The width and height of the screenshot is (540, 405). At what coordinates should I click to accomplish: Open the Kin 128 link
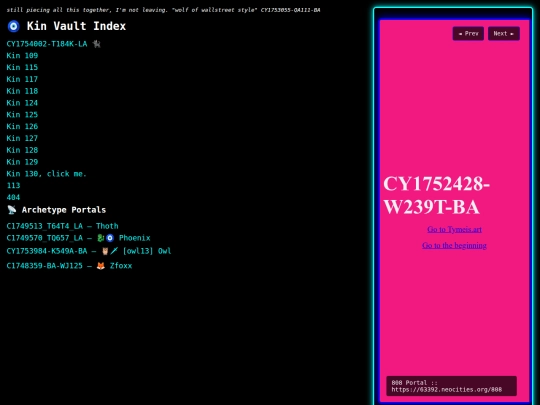[x=22, y=150]
